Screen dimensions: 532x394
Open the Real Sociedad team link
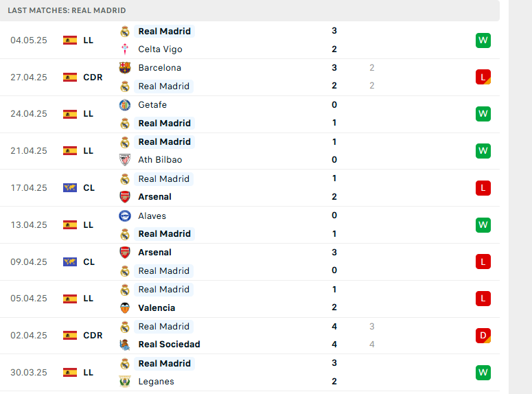169,345
